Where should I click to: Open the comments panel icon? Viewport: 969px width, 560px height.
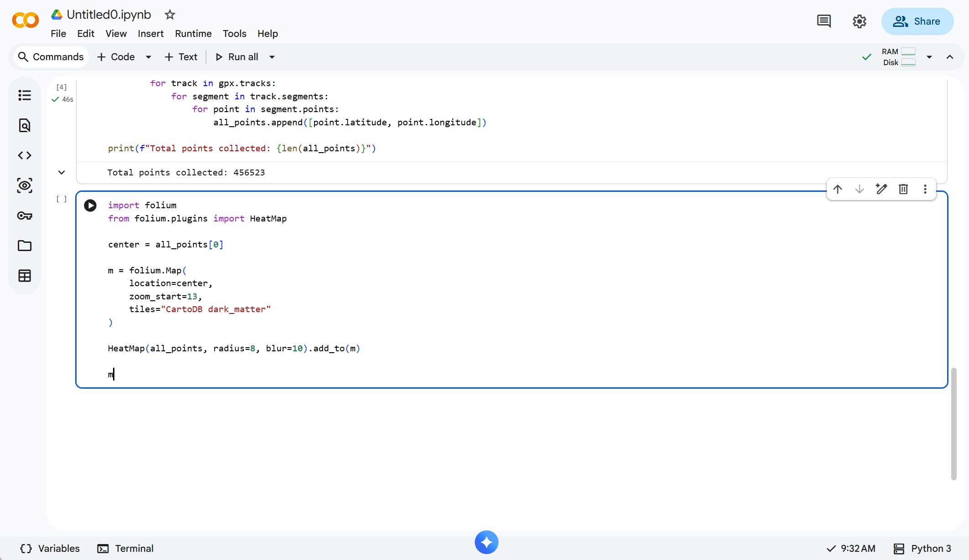(x=824, y=21)
